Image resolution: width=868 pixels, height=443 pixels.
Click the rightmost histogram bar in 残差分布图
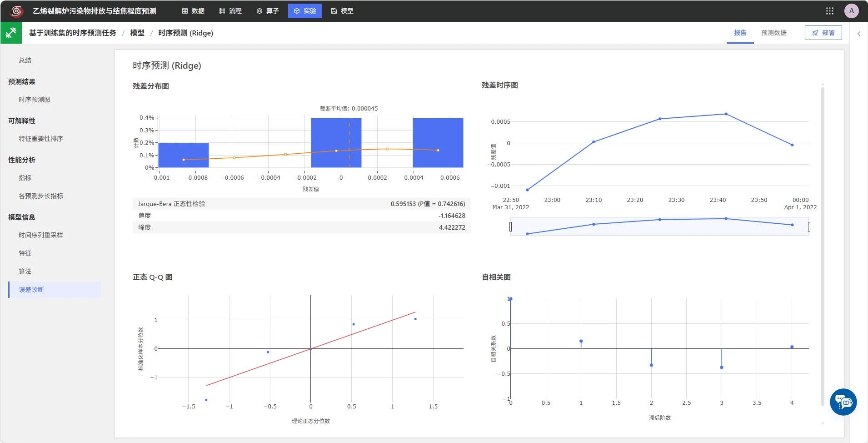pyautogui.click(x=438, y=143)
